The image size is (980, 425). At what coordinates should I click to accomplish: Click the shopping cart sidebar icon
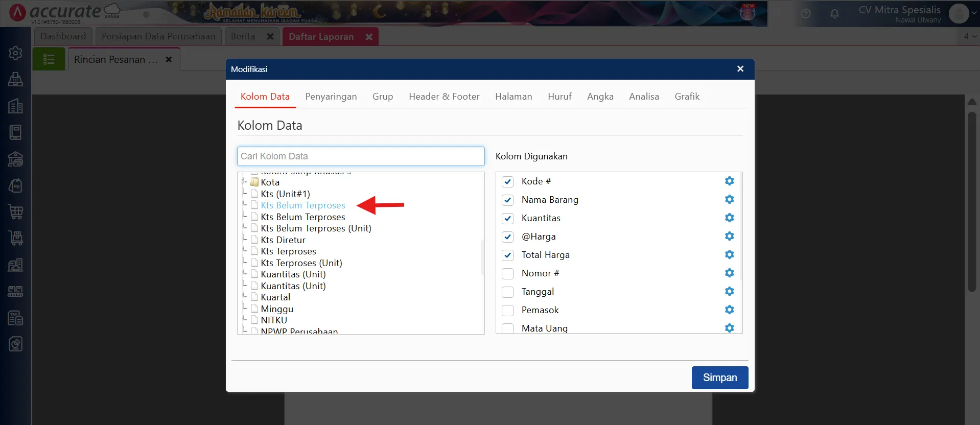pyautogui.click(x=15, y=211)
